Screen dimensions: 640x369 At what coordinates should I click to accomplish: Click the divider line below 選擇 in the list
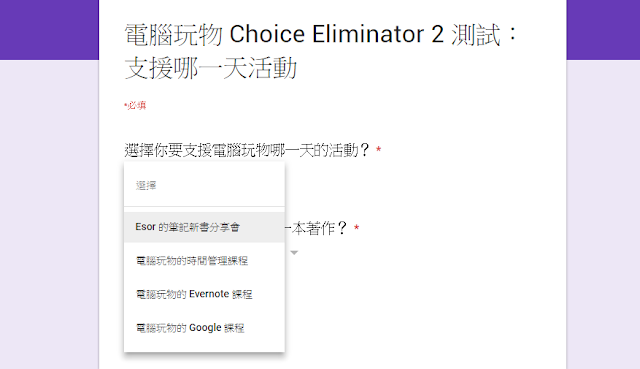tap(204, 207)
